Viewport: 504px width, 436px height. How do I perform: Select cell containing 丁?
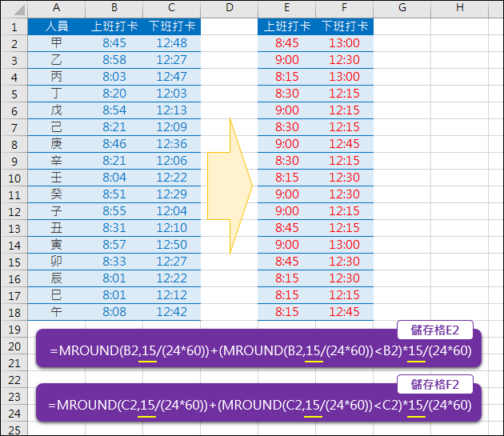[57, 94]
